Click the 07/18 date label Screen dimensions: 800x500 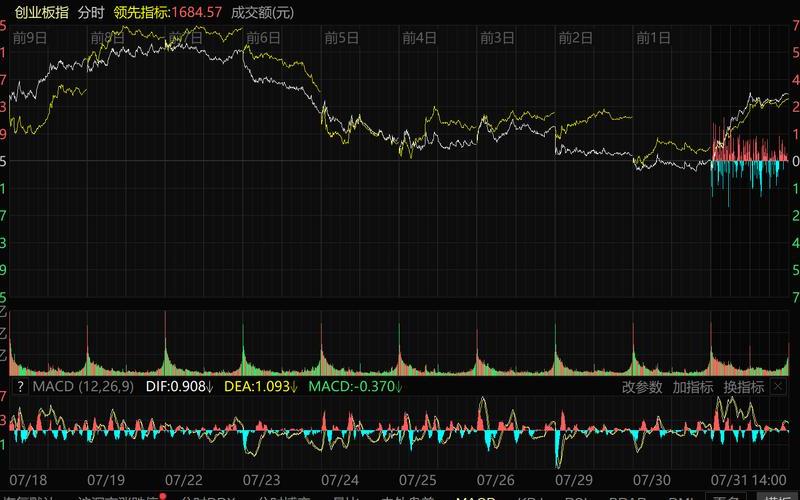tap(28, 480)
